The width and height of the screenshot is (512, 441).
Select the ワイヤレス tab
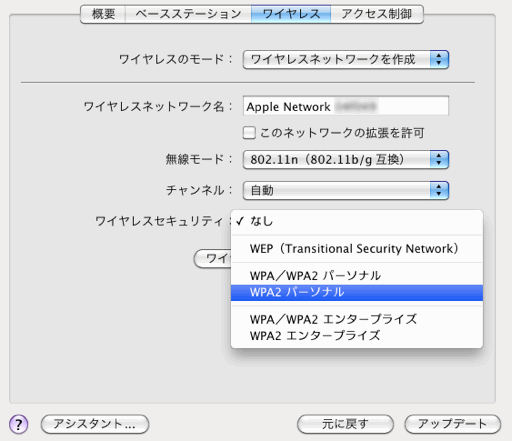[291, 14]
